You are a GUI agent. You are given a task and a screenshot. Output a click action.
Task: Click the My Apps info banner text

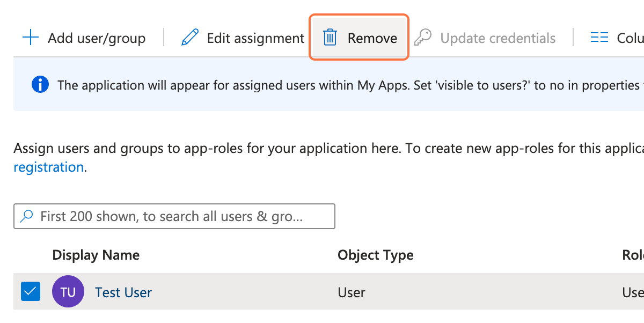point(350,85)
